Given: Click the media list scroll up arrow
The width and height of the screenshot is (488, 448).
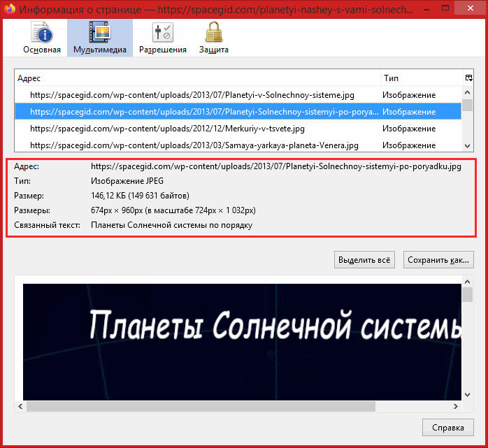Looking at the screenshot, I should 467,92.
